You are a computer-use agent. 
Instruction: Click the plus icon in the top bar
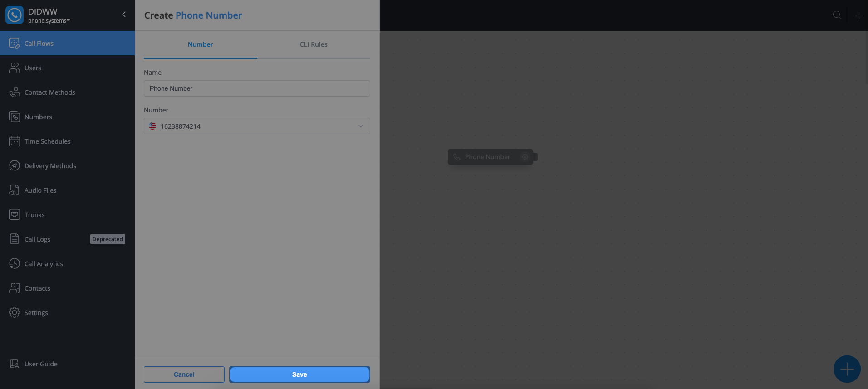(859, 15)
